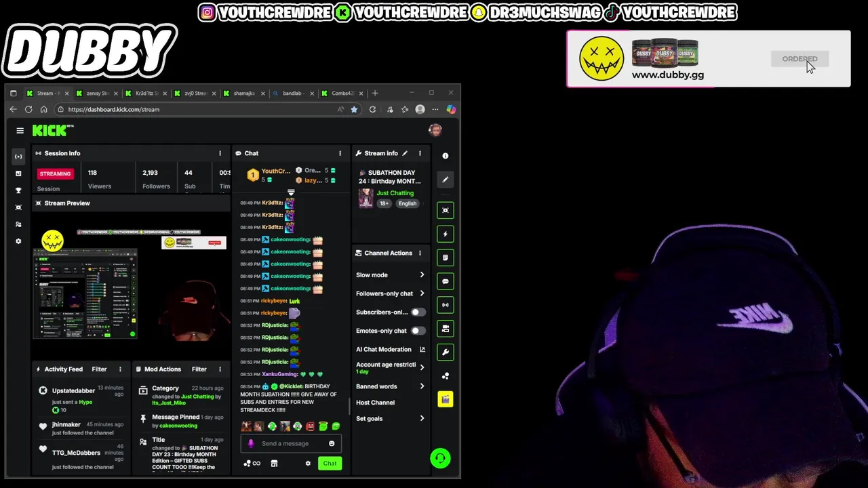
Task: Click the purple microphone icon in message box
Action: 251,443
